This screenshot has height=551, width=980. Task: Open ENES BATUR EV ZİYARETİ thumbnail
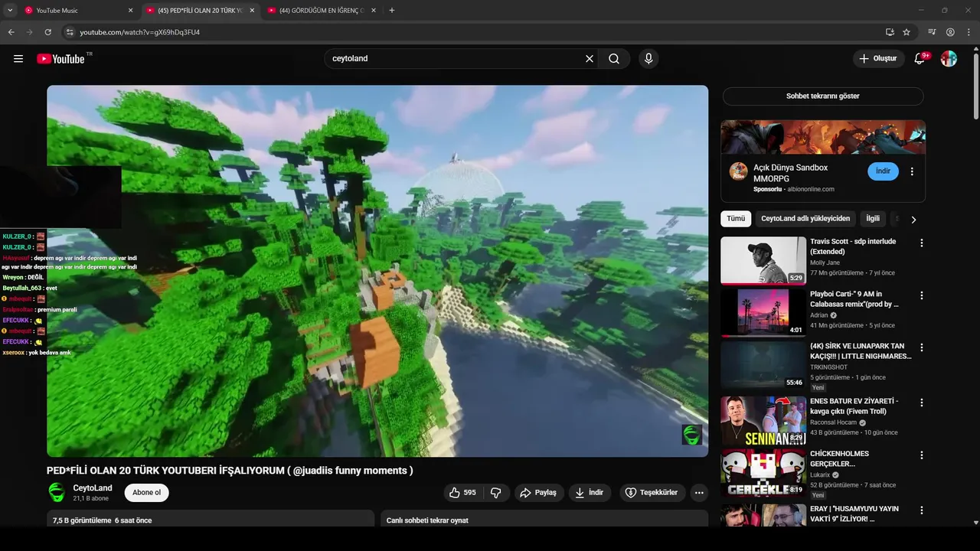click(x=763, y=420)
